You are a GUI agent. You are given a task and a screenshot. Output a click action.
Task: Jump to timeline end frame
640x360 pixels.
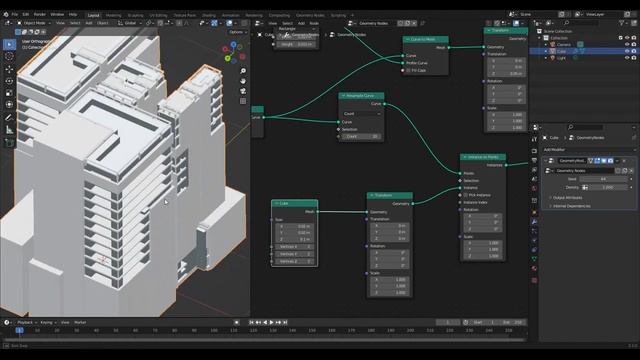285,322
